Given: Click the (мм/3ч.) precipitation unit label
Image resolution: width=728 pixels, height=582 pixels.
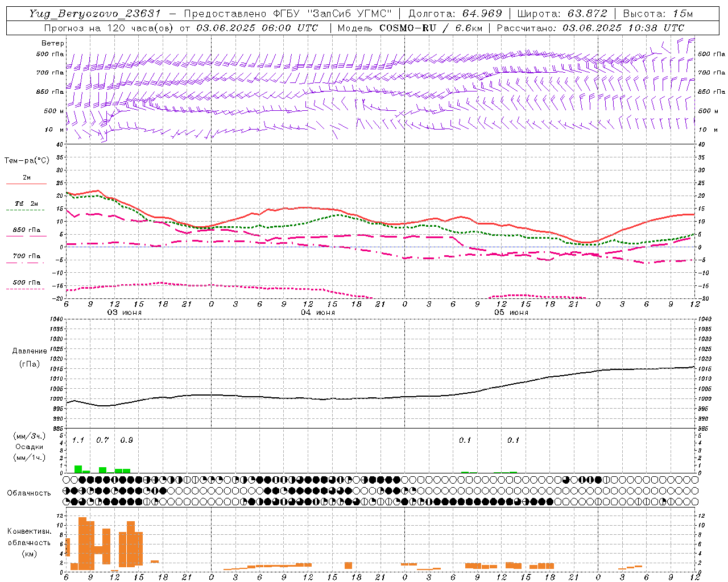Looking at the screenshot, I should [x=30, y=436].
